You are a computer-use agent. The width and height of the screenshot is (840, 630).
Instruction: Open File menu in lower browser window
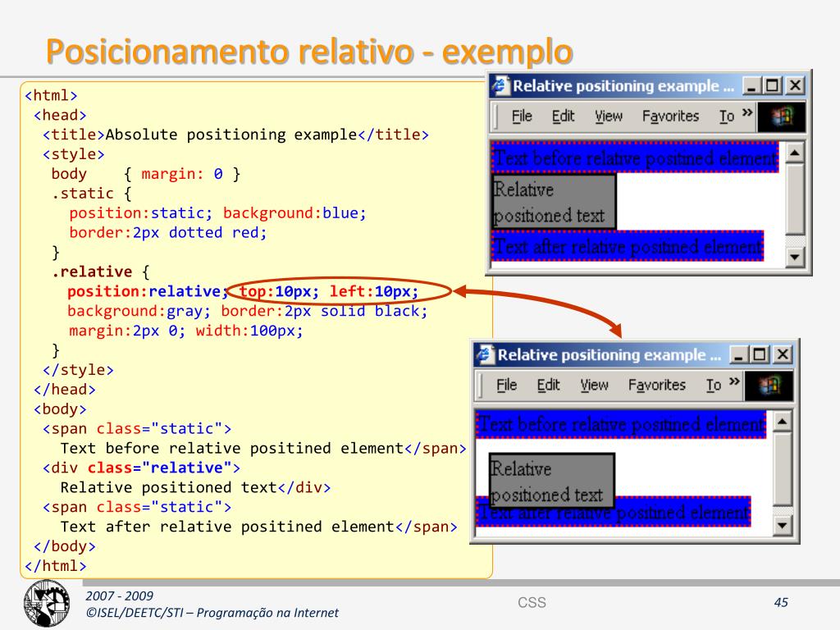tap(506, 386)
